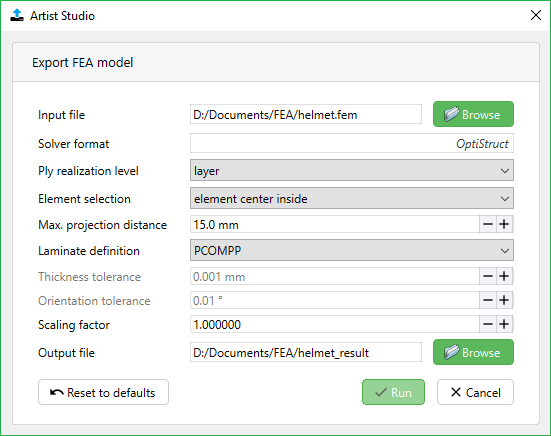Image resolution: width=551 pixels, height=436 pixels.
Task: Run the FEA model export
Action: coord(393,392)
